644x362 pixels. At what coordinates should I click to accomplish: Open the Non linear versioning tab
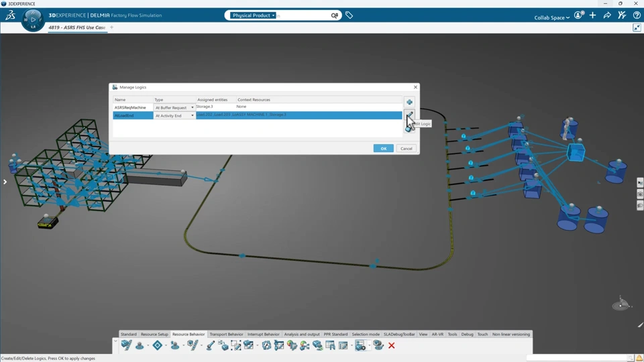pyautogui.click(x=511, y=335)
